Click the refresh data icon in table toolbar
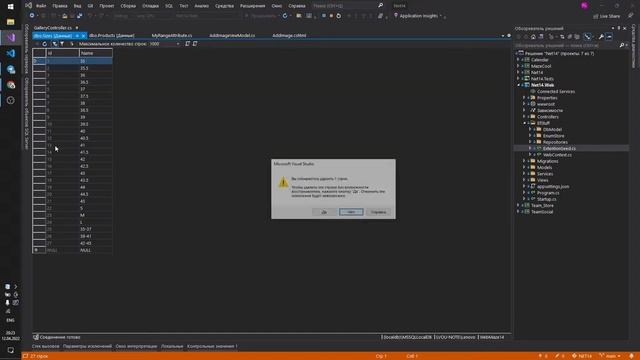 click(x=44, y=44)
